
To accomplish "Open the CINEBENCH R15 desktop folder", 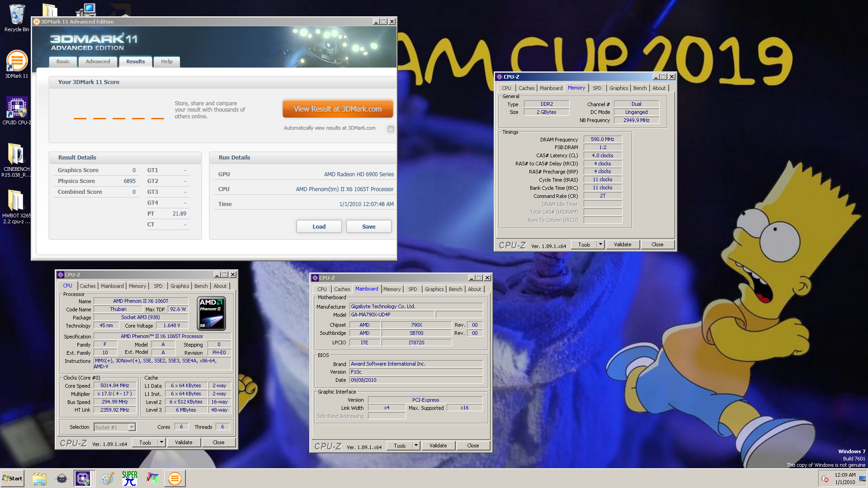I will pyautogui.click(x=16, y=160).
